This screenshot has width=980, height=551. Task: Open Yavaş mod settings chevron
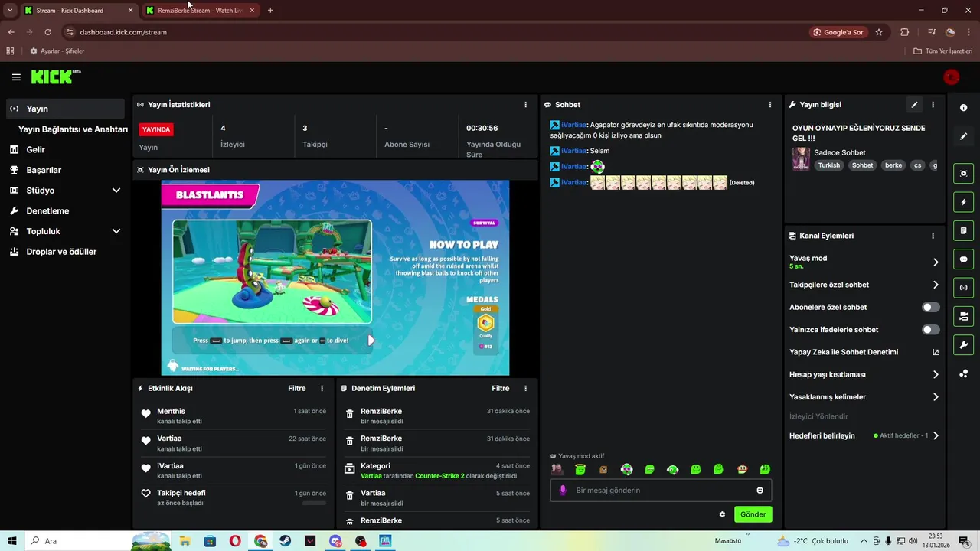click(936, 262)
